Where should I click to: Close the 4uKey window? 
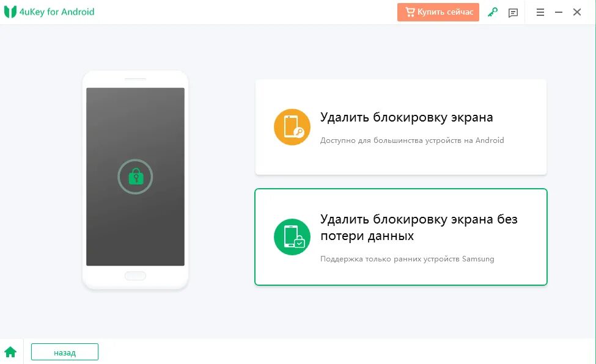click(x=577, y=12)
